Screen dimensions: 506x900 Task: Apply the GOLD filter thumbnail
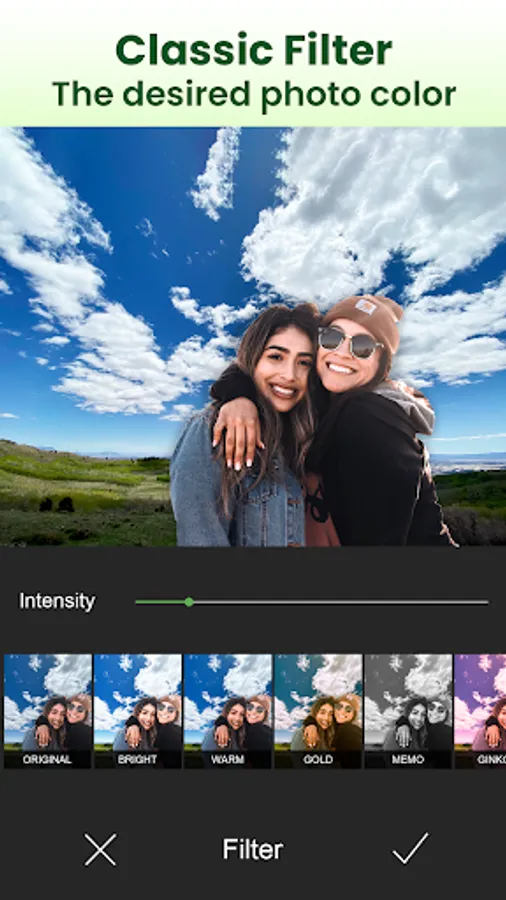[318, 711]
